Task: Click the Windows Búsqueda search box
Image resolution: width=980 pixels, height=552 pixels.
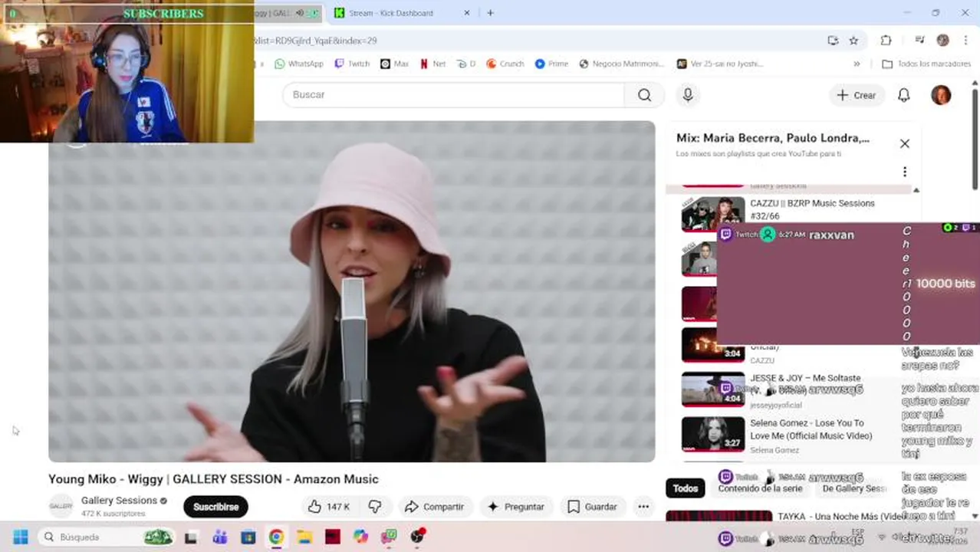Action: click(104, 537)
